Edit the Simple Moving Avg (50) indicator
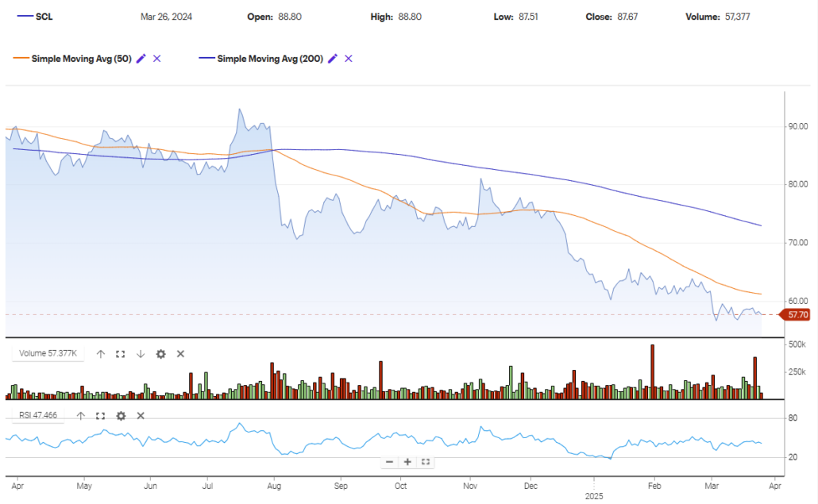818x504 pixels. (141, 59)
